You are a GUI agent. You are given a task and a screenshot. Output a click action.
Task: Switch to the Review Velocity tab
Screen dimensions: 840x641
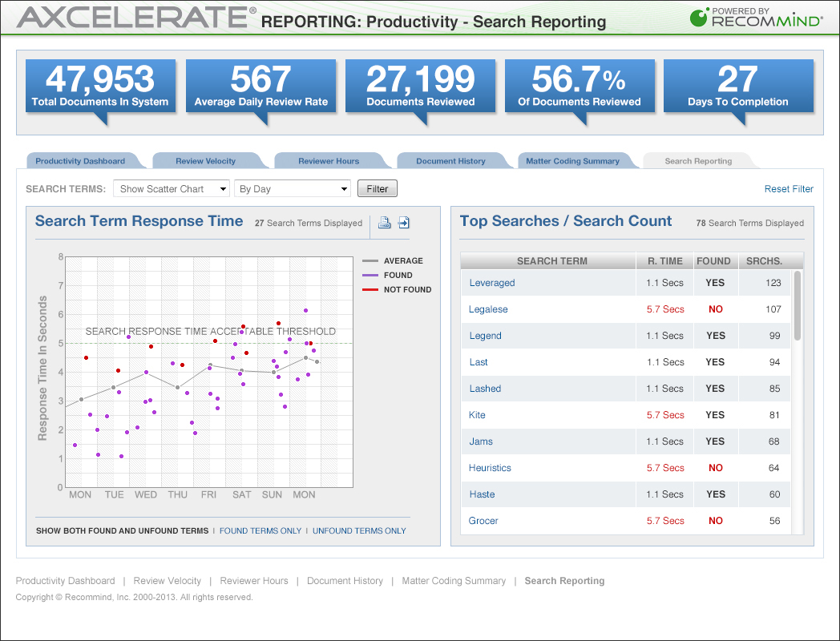click(206, 161)
